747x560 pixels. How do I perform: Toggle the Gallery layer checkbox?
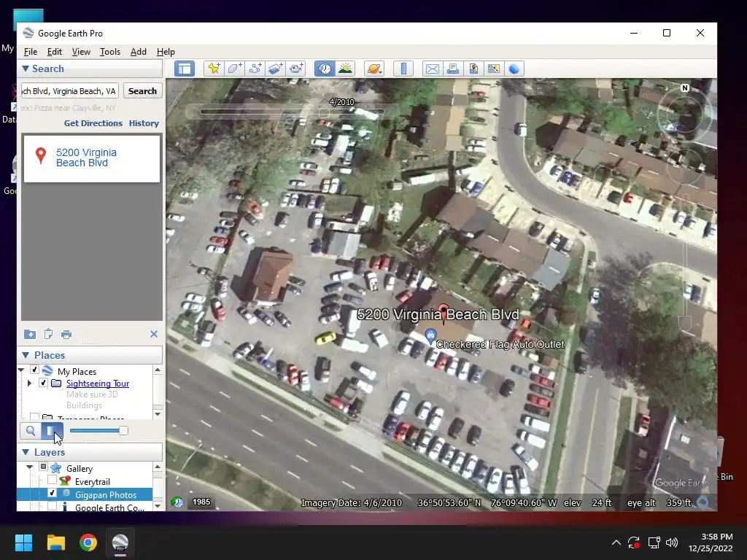point(43,467)
